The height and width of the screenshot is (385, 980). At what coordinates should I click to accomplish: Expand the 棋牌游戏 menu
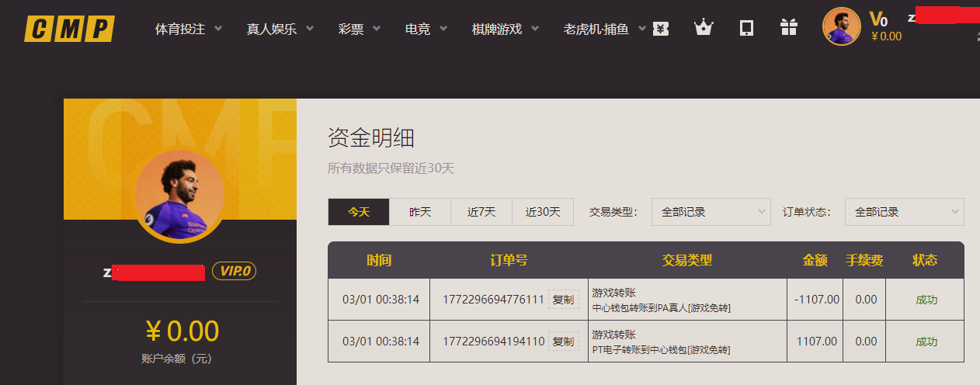point(507,29)
